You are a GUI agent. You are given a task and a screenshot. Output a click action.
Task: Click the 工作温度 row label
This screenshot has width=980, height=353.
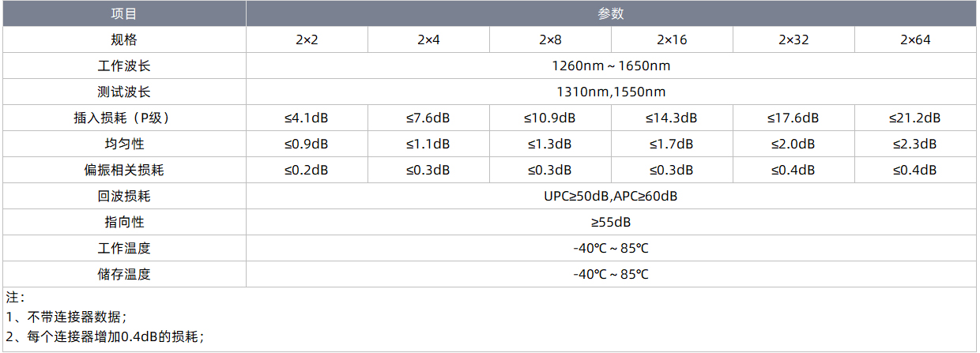click(124, 248)
